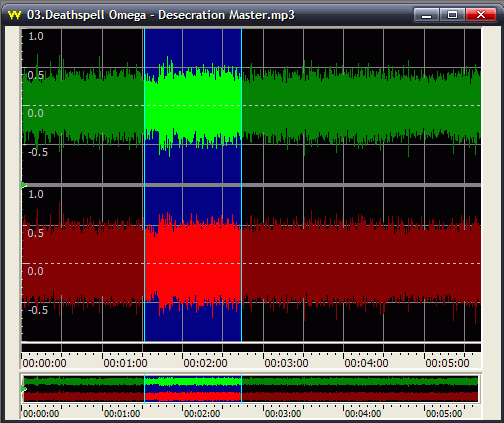Viewport: 504px width, 423px height.
Task: Click the 00:01:00 mark on main timeline ruler
Action: click(125, 363)
